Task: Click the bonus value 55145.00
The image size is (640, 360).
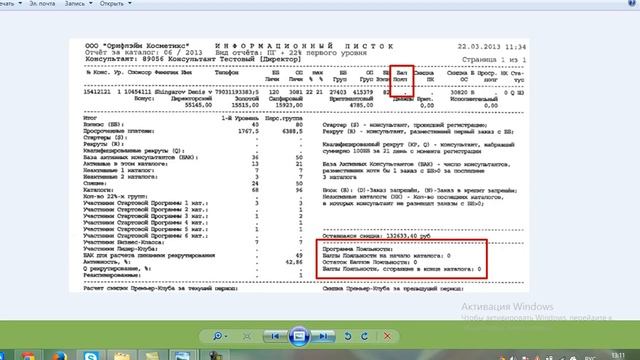Action: (198, 105)
